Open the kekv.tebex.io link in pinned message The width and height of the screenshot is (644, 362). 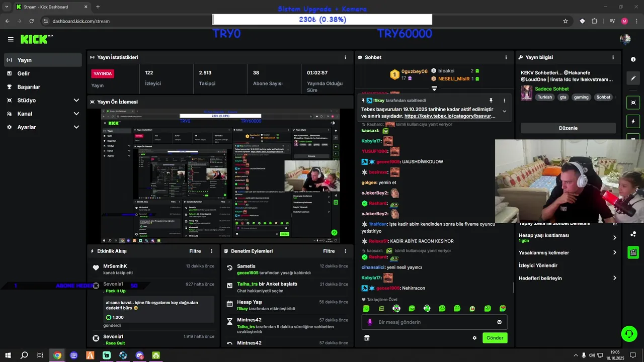(450, 116)
